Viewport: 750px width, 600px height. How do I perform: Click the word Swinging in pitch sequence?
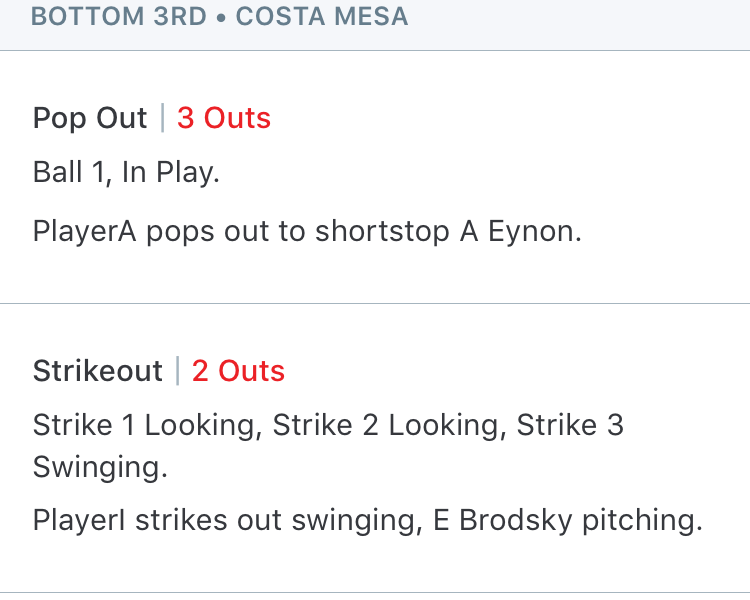pyautogui.click(x=100, y=467)
